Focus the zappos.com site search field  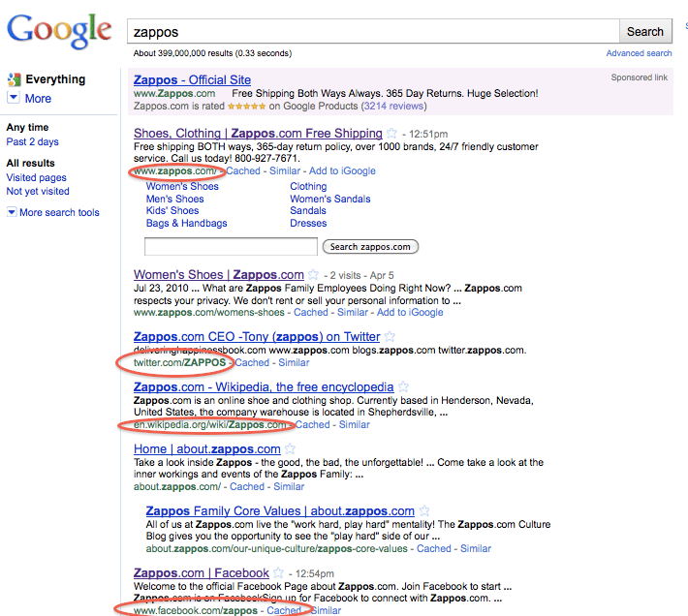click(x=231, y=247)
